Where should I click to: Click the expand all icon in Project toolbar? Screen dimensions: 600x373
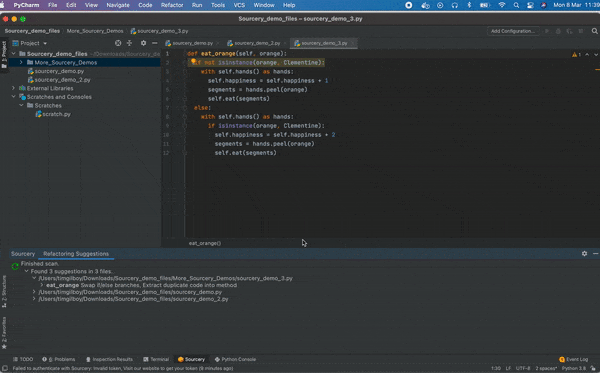129,43
